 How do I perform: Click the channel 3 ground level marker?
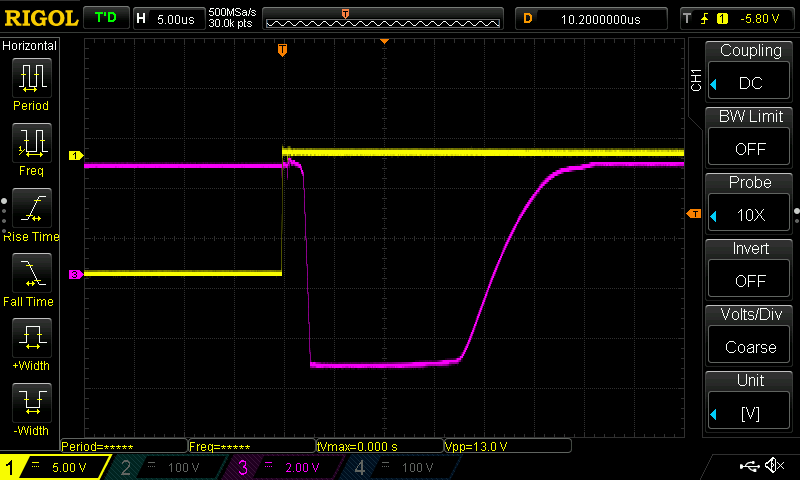pos(76,274)
